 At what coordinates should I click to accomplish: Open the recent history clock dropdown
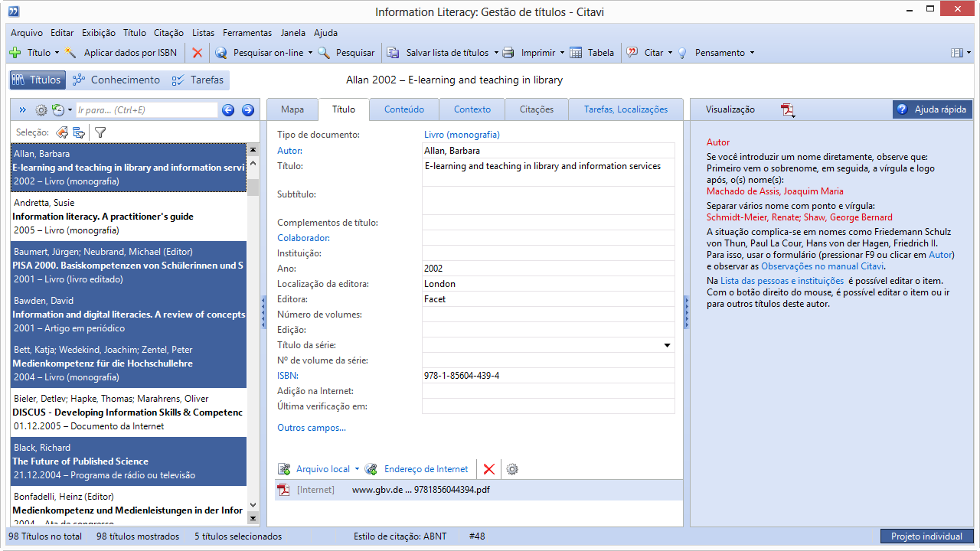click(x=61, y=110)
